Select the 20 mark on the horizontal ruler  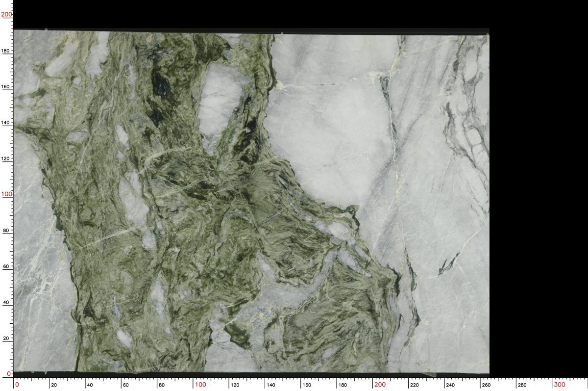pos(53,385)
